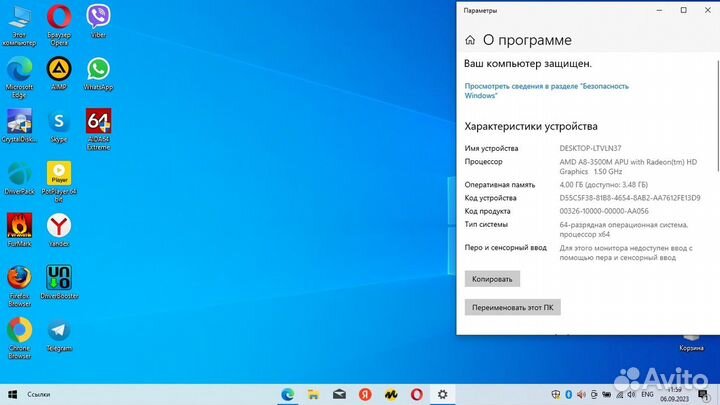720x405 pixels.
Task: Click the system volume tray icon
Action: tap(632, 394)
